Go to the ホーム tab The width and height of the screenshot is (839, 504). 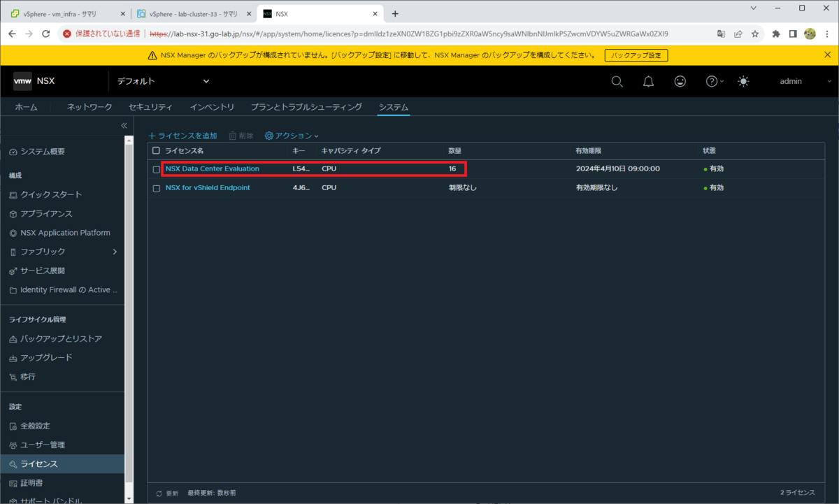click(x=26, y=107)
